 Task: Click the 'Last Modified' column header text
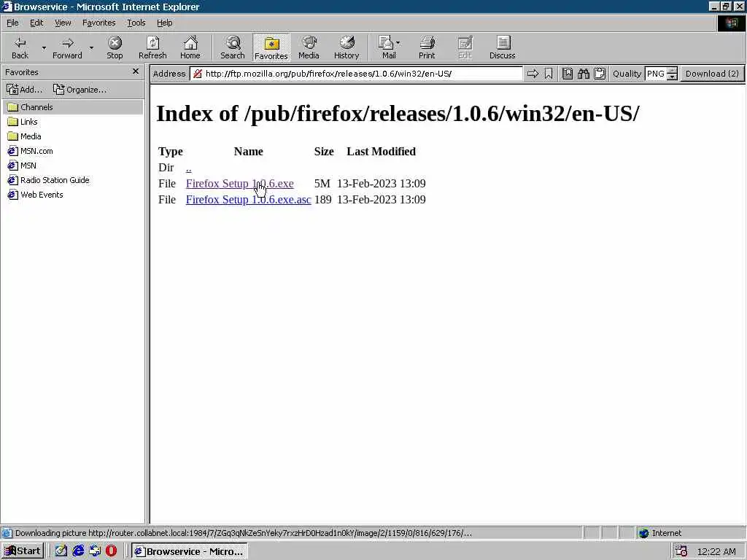[x=381, y=152]
